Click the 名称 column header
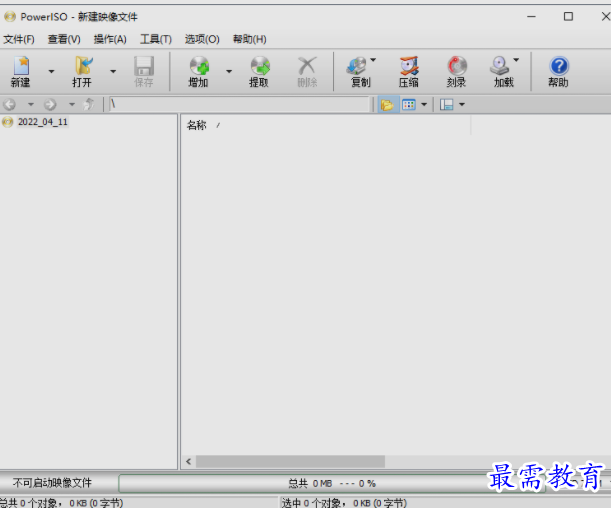This screenshot has width=611, height=508. [x=326, y=125]
